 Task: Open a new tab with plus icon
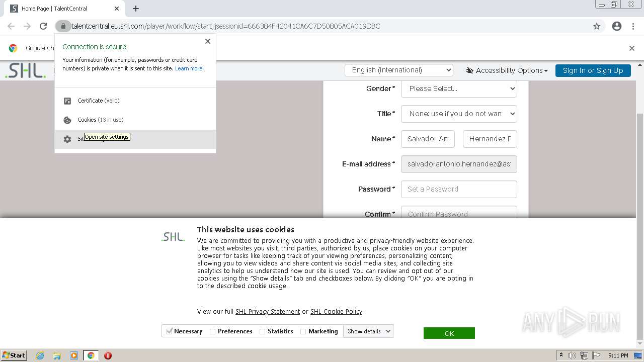point(136,9)
